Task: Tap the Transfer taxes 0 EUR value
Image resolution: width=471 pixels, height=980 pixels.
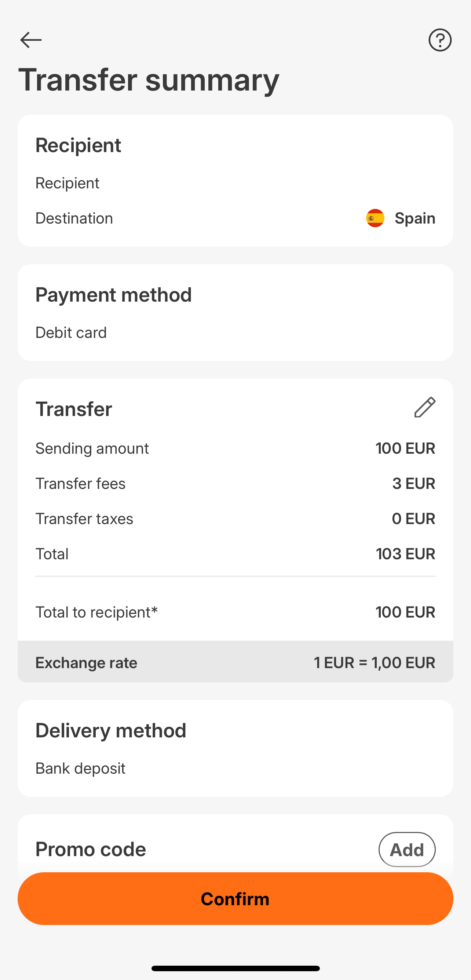Action: coord(413,519)
